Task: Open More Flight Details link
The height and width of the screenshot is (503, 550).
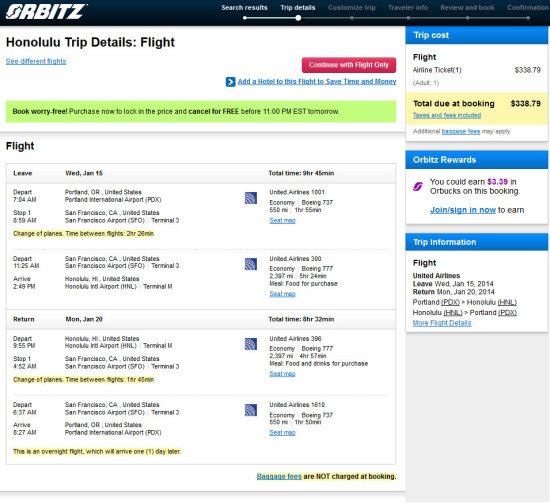Action: pos(442,323)
